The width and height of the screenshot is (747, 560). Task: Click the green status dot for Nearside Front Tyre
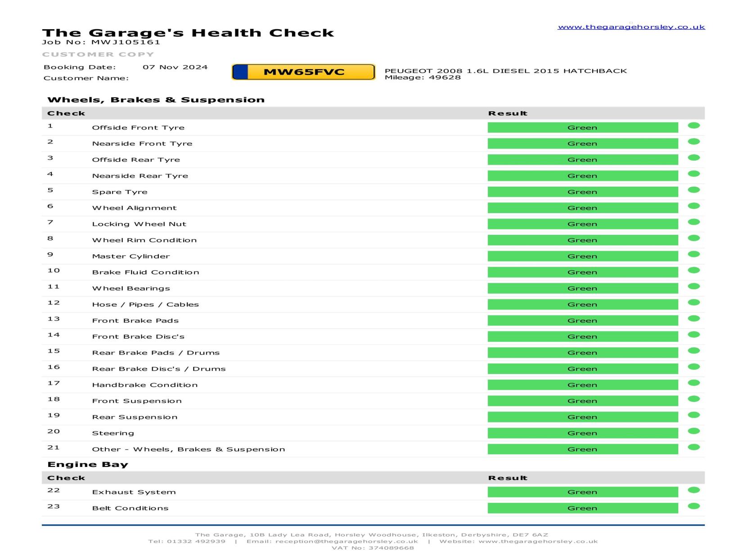(x=693, y=142)
